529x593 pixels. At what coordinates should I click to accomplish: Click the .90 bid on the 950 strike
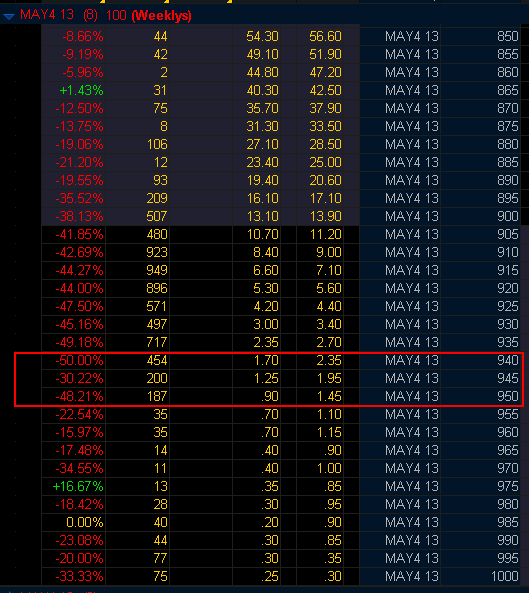(x=269, y=396)
